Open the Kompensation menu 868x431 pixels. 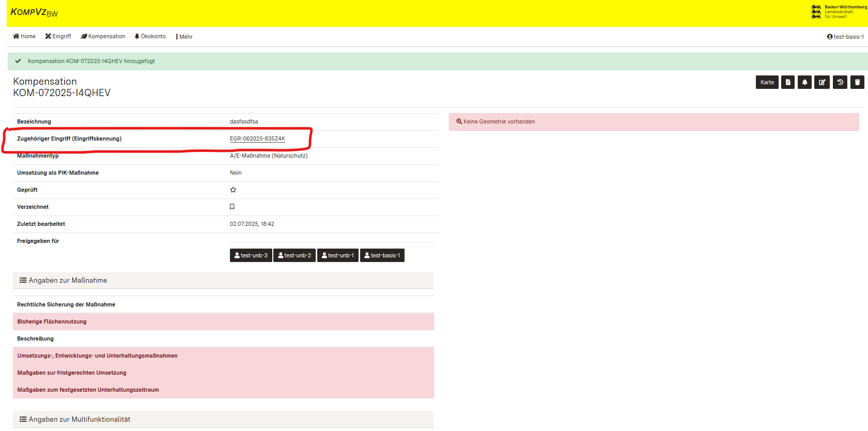(103, 36)
